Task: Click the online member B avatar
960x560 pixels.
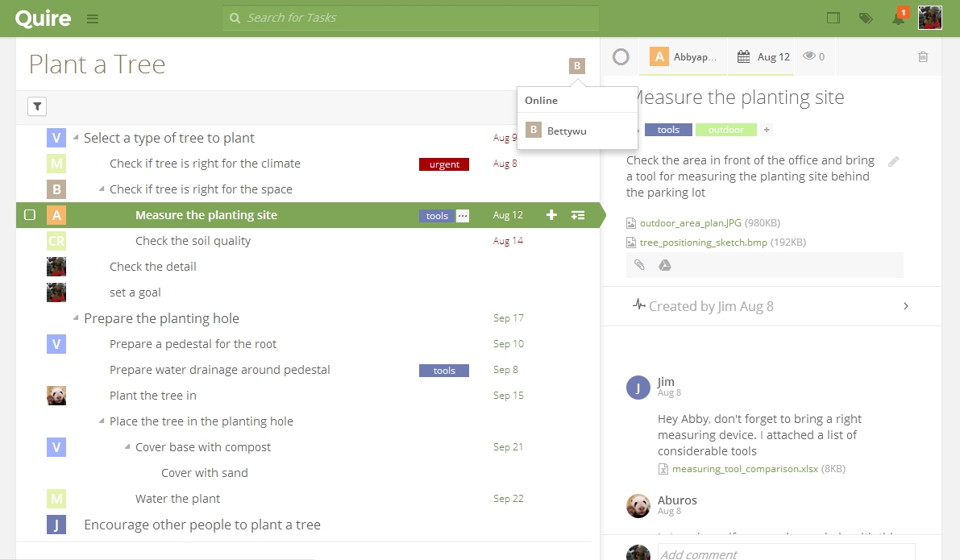Action: coord(577,65)
